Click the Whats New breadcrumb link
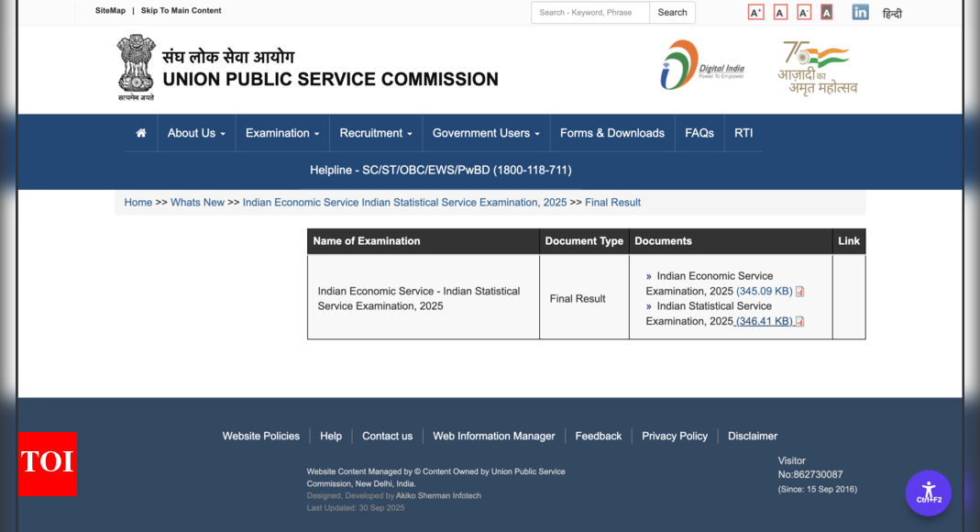Viewport: 980px width, 532px height. 197,203
